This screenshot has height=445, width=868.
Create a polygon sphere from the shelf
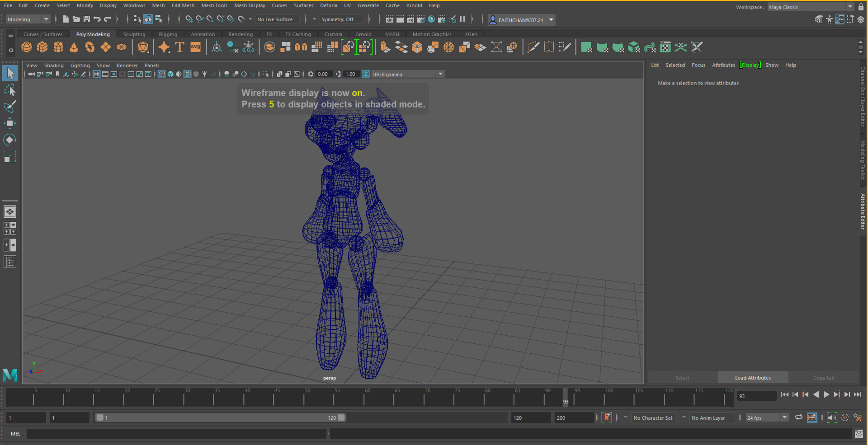point(26,47)
